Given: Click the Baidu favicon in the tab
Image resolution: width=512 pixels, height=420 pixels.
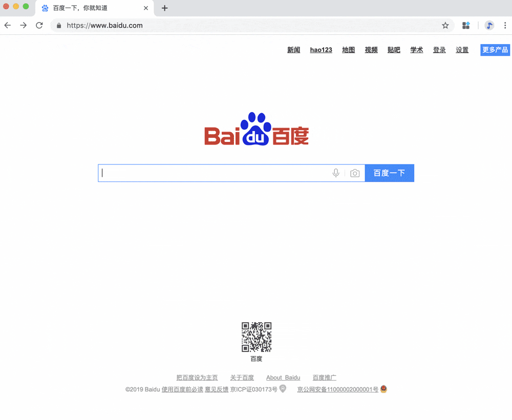Looking at the screenshot, I should (45, 8).
